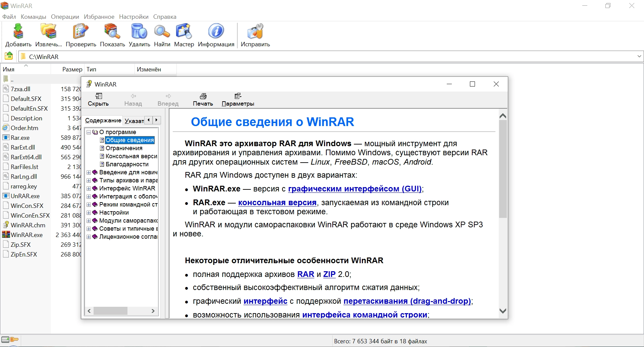Click the tree pane horizontal scroll right arrow

[x=153, y=311]
